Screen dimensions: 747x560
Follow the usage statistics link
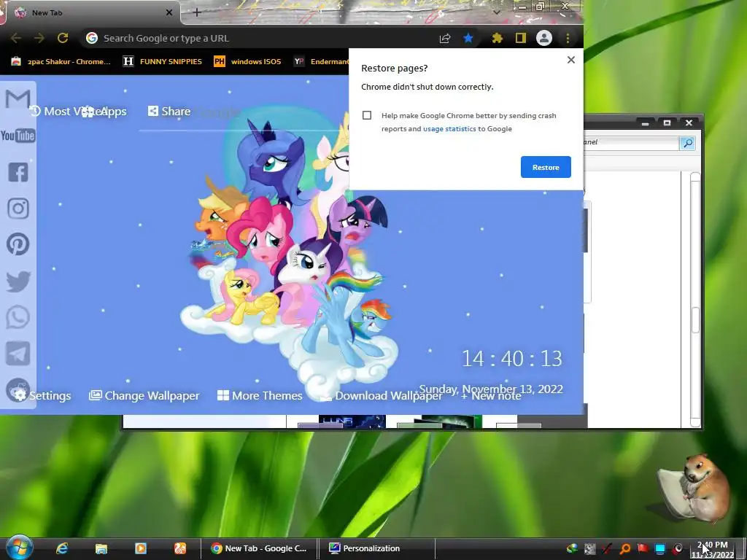(449, 128)
